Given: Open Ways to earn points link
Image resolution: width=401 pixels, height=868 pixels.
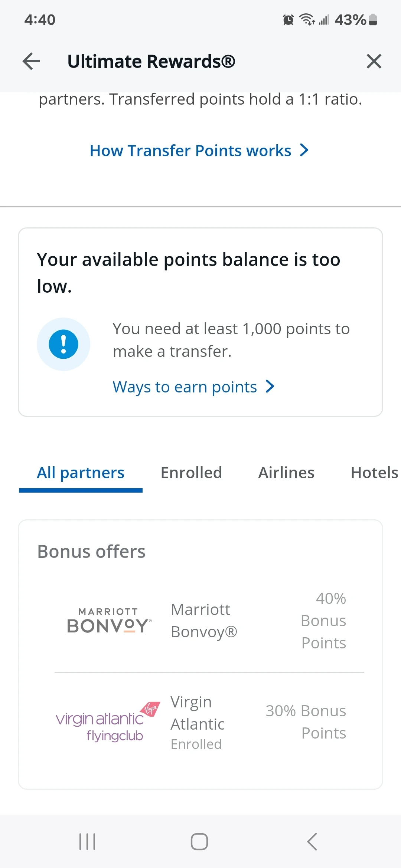Looking at the screenshot, I should click(x=185, y=387).
